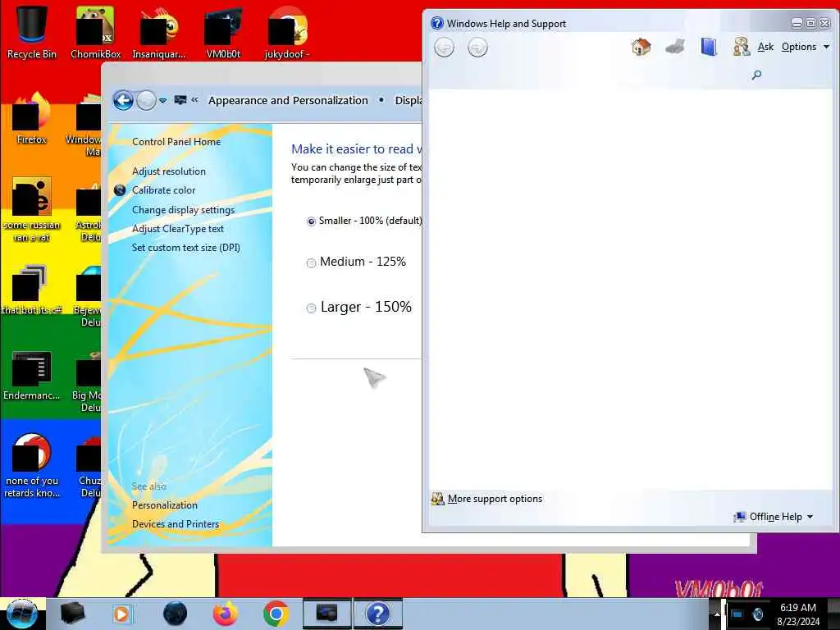Open the Options dropdown in Help window

pyautogui.click(x=806, y=47)
